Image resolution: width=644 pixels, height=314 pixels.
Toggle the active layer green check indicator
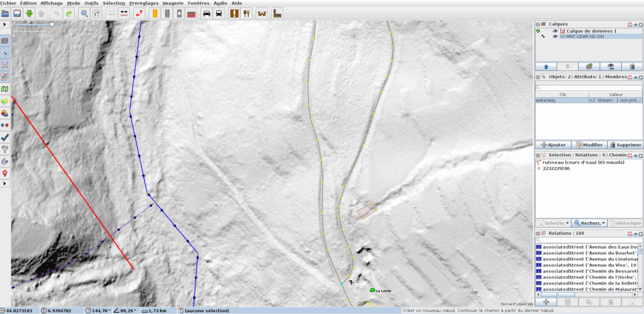[538, 31]
